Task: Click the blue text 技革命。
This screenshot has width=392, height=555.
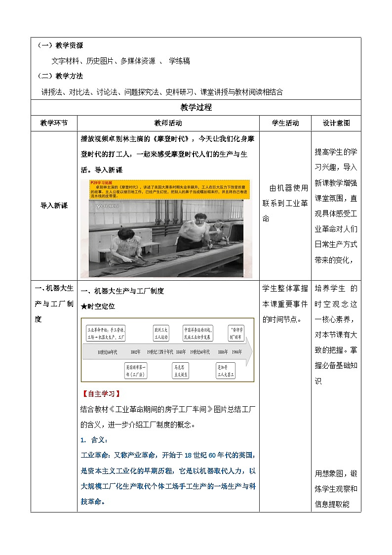Action: (93, 502)
